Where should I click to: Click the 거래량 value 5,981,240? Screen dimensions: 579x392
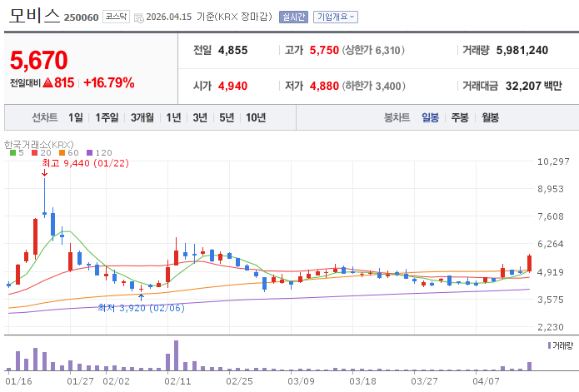pyautogui.click(x=522, y=50)
